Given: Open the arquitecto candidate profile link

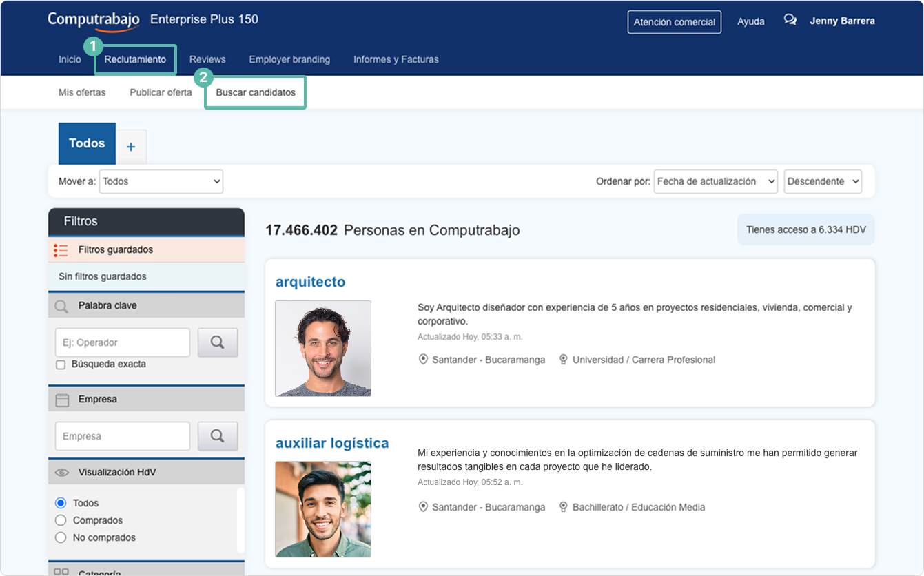Looking at the screenshot, I should point(310,282).
